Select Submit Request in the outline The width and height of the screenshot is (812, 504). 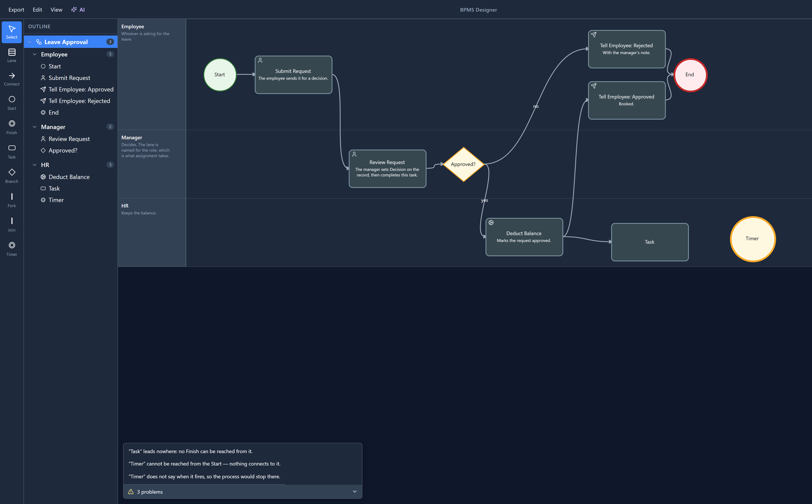click(71, 78)
